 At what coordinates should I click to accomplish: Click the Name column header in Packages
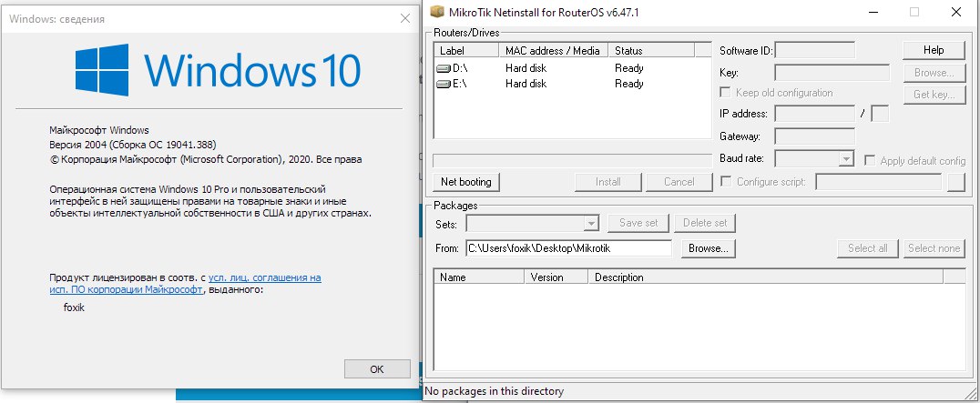point(479,277)
